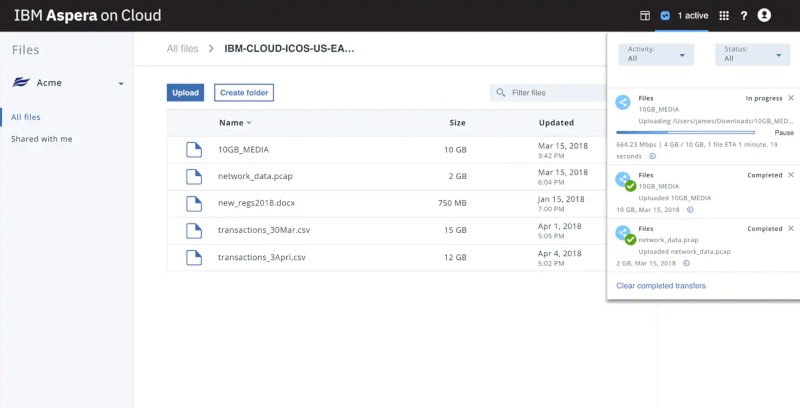Click the Create folder button
Screen dimensions: 800x408
point(244,93)
